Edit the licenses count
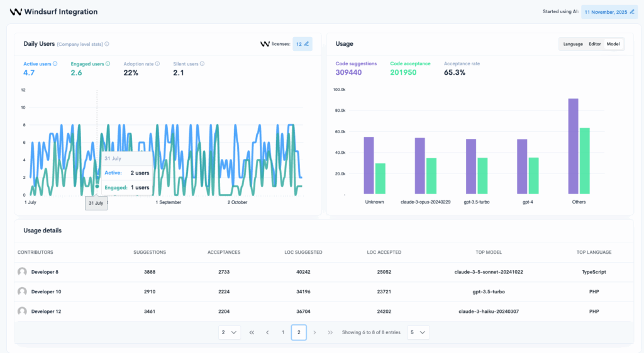644x353 pixels. click(x=307, y=44)
